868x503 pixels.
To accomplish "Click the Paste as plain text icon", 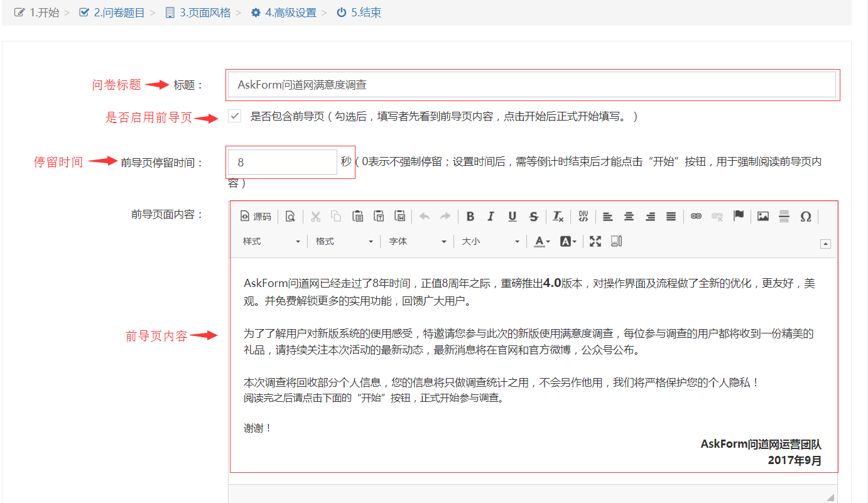I will pos(379,217).
